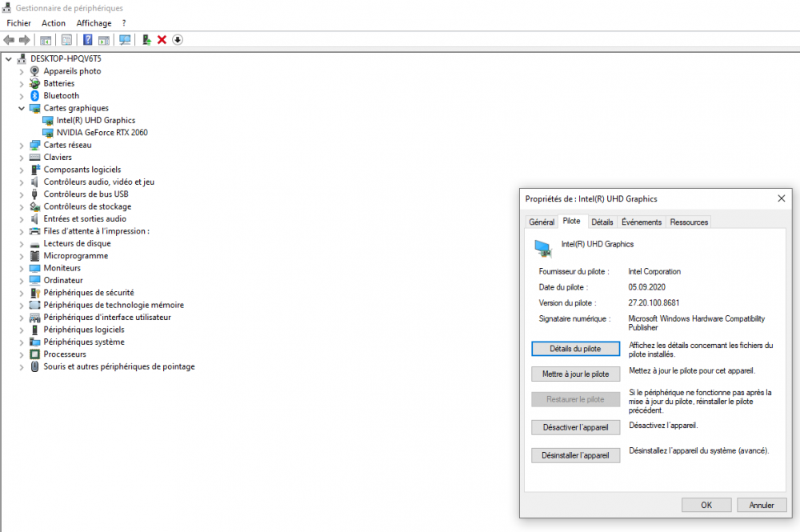The height and width of the screenshot is (532, 800).
Task: Click the mouse icon for Souris category
Action: pos(34,366)
